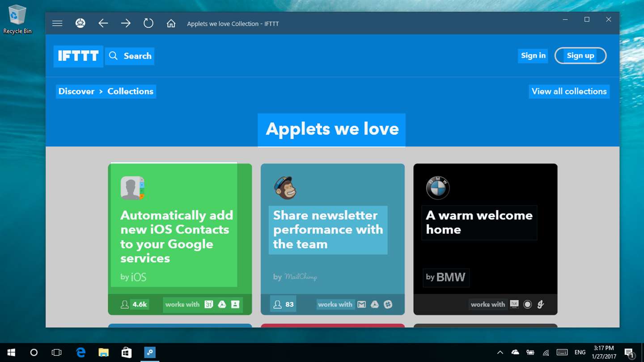Refresh the page with the reload icon

pos(148,23)
